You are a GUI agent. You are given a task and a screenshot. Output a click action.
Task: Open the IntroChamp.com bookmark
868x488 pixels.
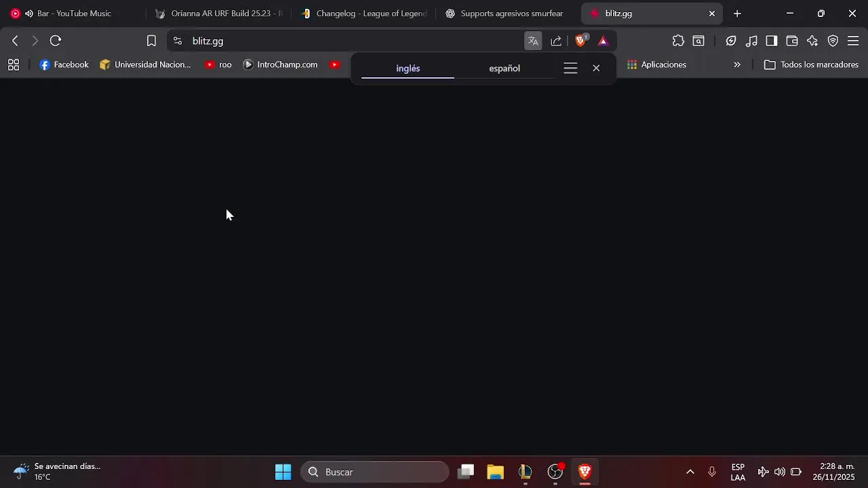pos(280,65)
